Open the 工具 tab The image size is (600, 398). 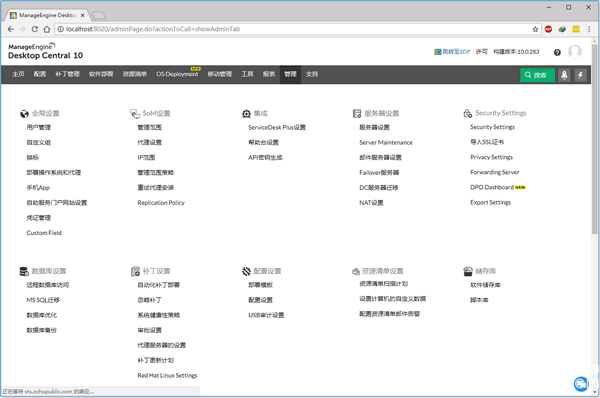click(247, 74)
